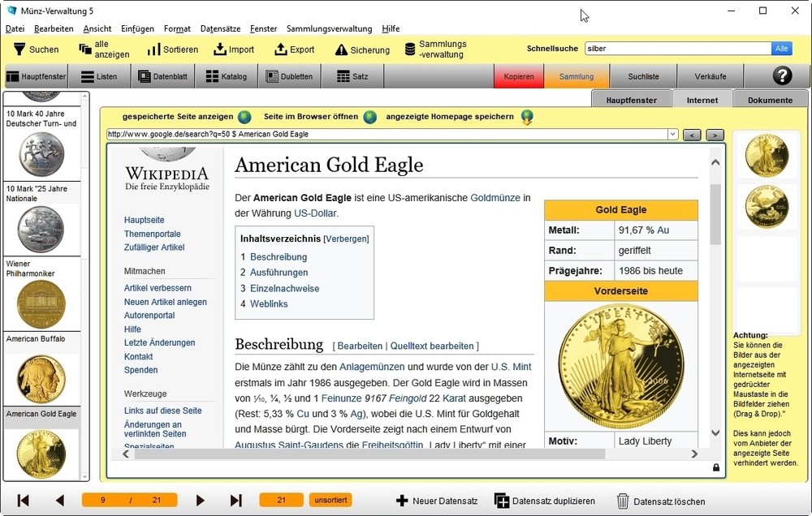Run a Sicherung backup
The height and width of the screenshot is (516, 812).
click(361, 49)
